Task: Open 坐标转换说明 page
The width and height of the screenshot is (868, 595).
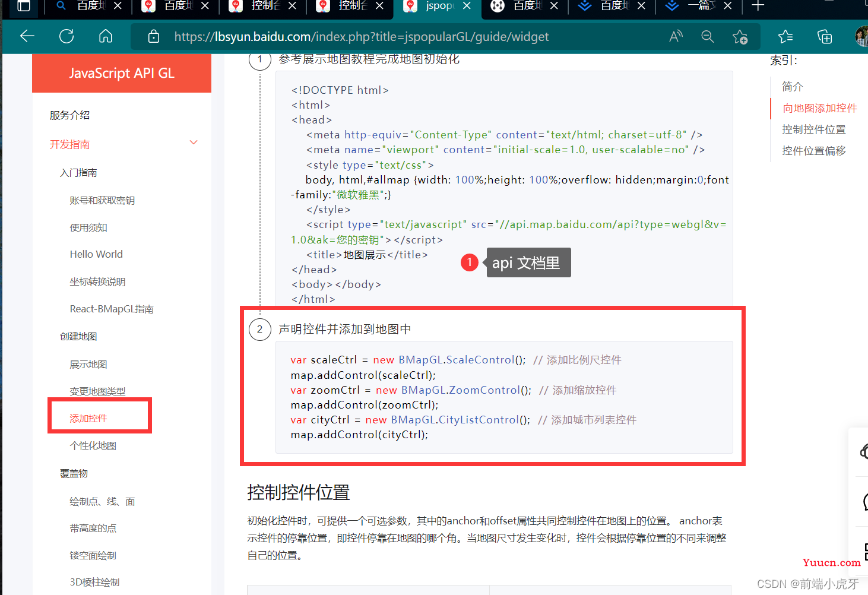Action: pyautogui.click(x=97, y=282)
